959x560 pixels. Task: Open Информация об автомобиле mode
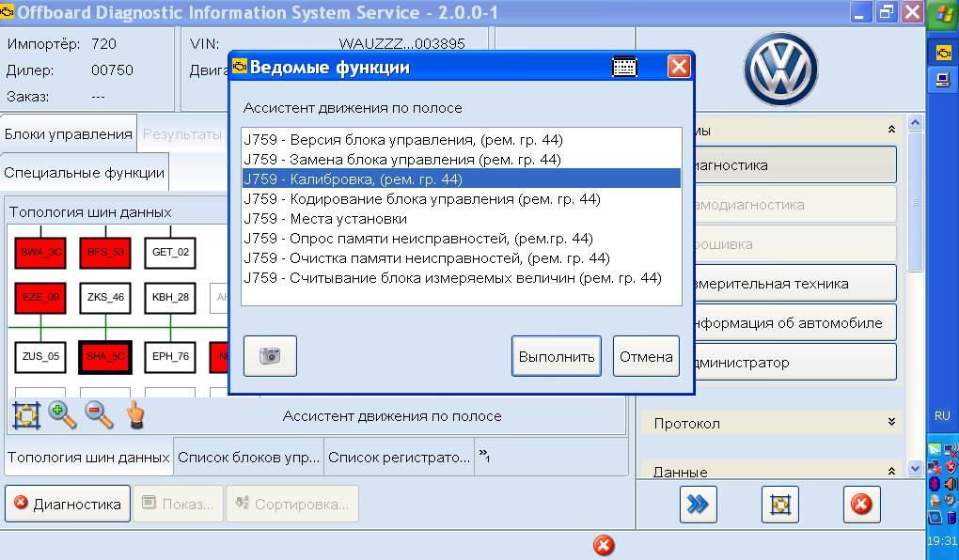795,323
